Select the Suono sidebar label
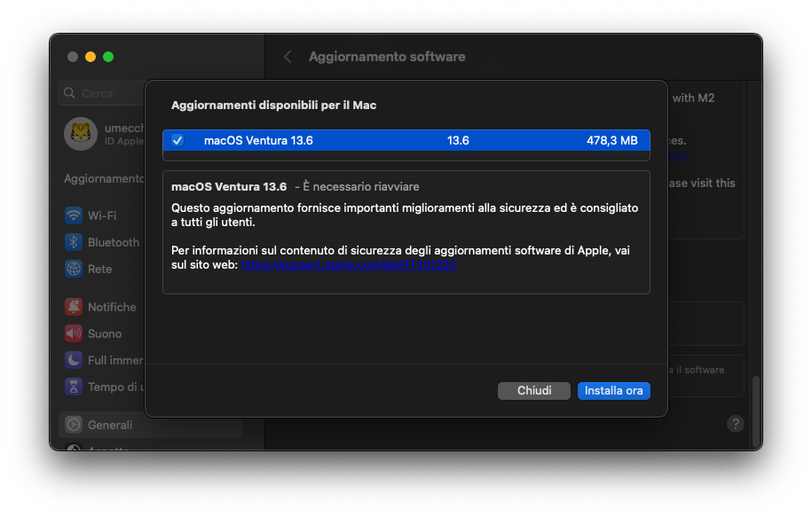This screenshot has height=516, width=812. pos(105,334)
